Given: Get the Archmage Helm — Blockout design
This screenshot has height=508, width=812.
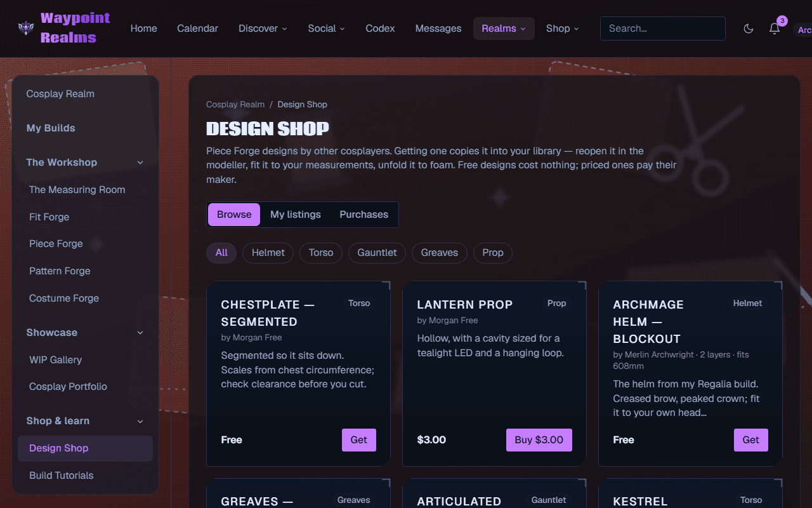Looking at the screenshot, I should tap(751, 440).
